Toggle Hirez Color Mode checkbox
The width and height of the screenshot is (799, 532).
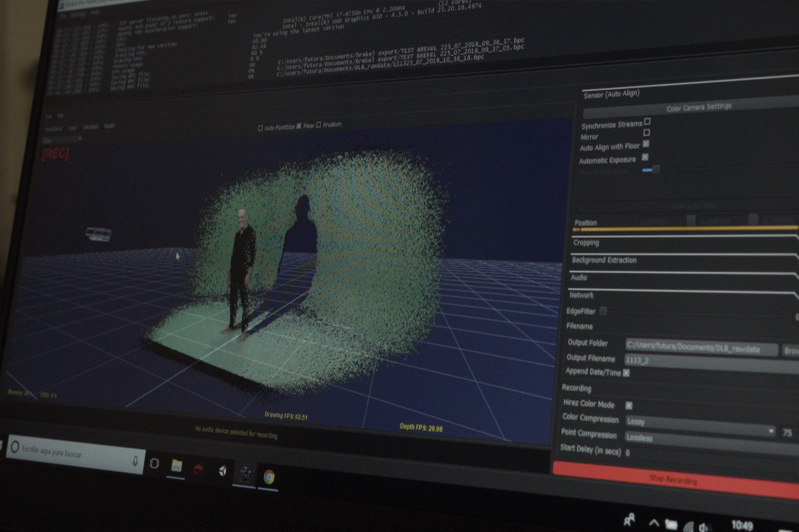pos(629,405)
